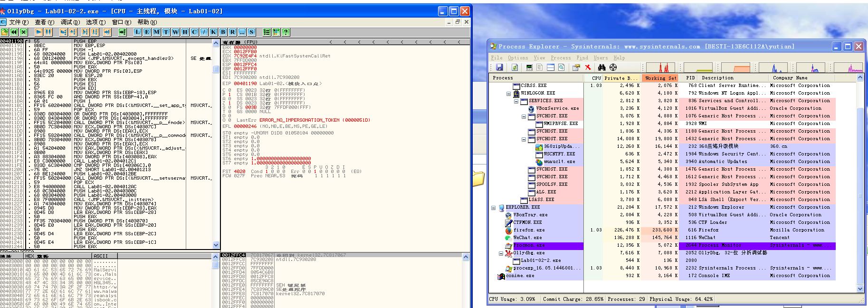868x308 pixels.
Task: Click the Step into icon in OllyDbg
Action: coord(63,32)
